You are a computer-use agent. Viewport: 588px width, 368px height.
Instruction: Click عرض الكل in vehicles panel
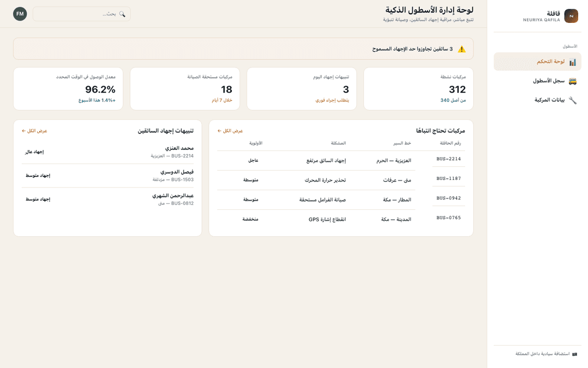tap(230, 131)
